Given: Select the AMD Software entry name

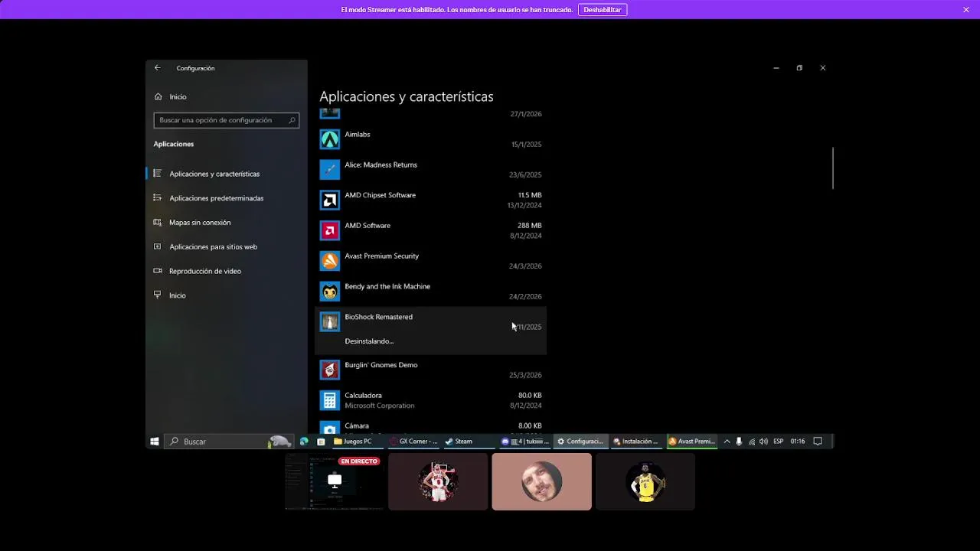Looking at the screenshot, I should tap(367, 226).
